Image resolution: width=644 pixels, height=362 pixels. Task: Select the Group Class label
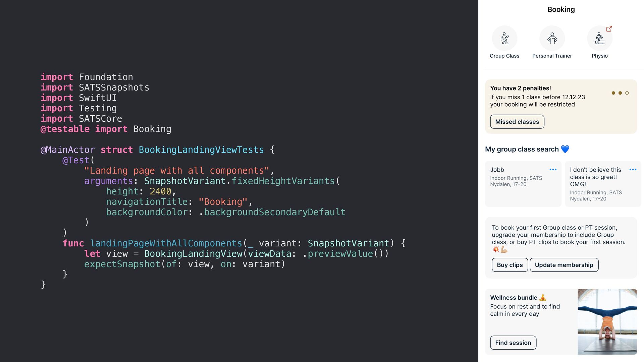504,56
